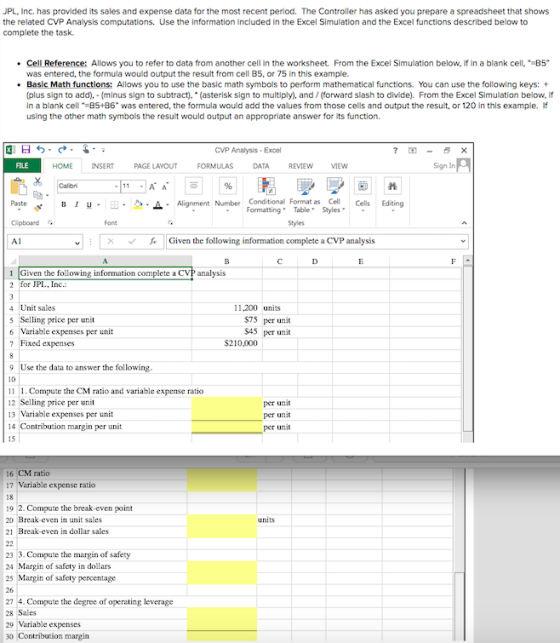The height and width of the screenshot is (643, 560).
Task: Select yellow cell for Margin of safety in dollars
Action: (222, 567)
